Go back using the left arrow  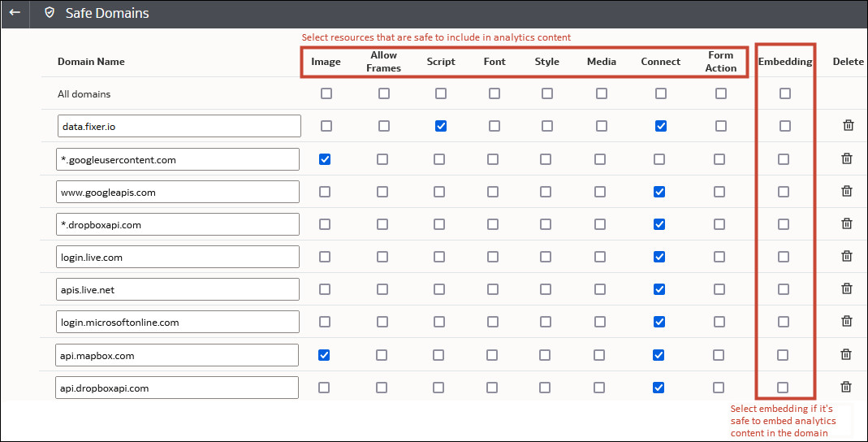tap(15, 12)
